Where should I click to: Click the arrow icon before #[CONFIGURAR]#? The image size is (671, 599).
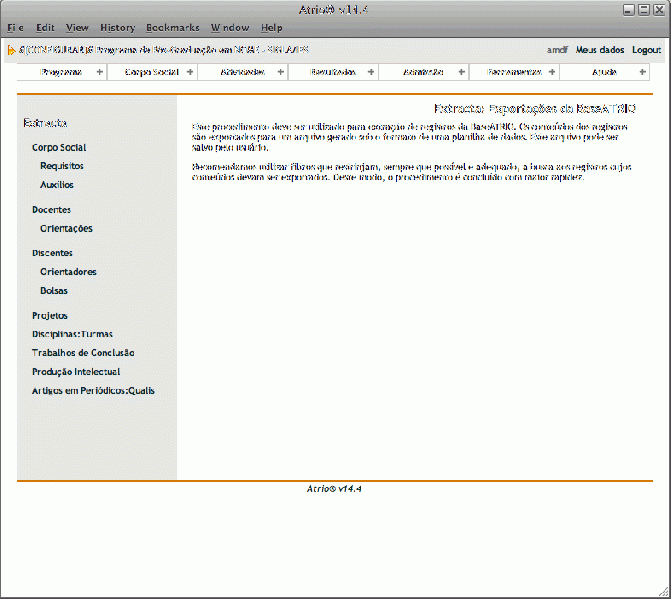coord(11,49)
